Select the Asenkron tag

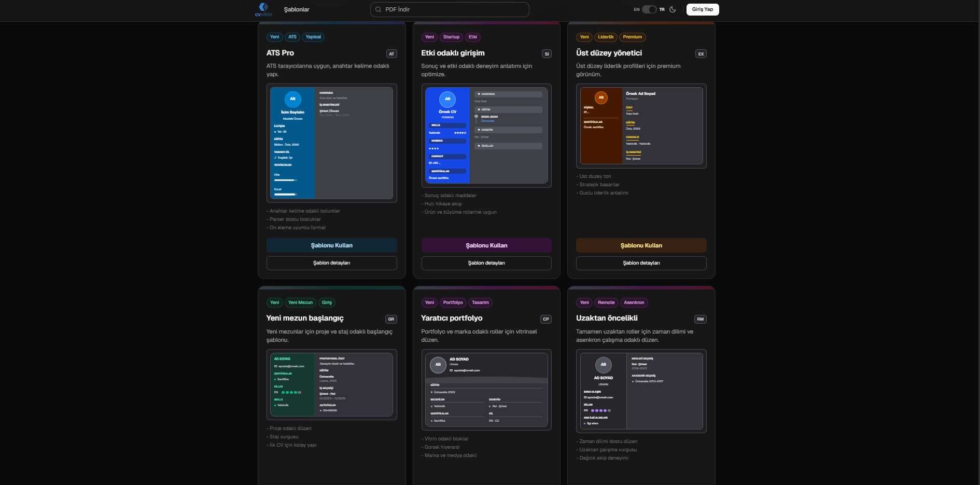(x=634, y=302)
